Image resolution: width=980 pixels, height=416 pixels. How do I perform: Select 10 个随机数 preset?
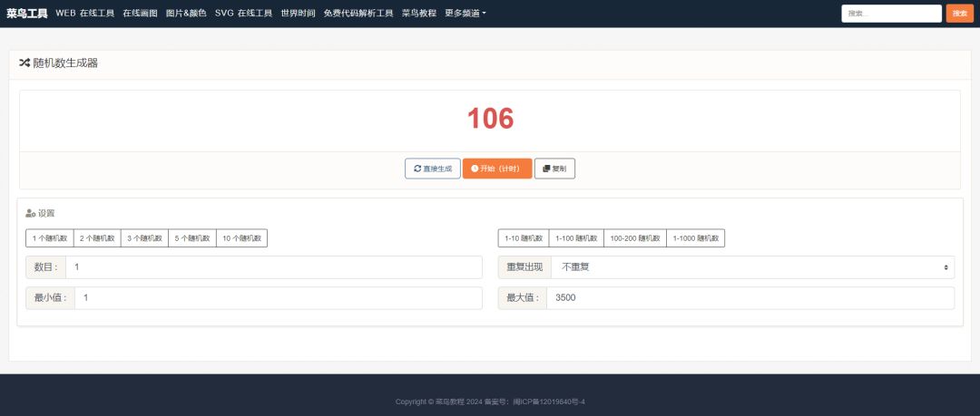coord(242,238)
